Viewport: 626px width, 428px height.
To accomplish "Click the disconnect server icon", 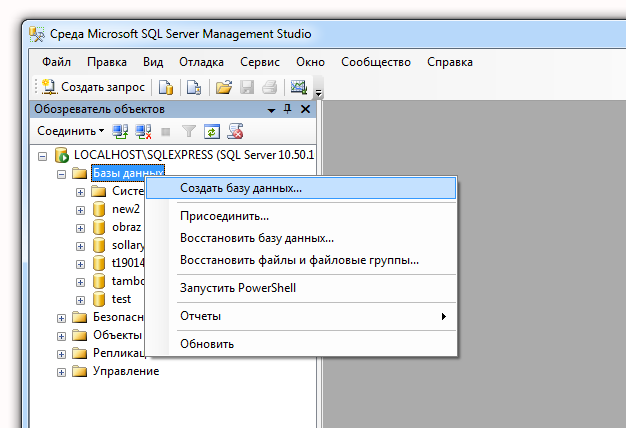I will [143, 131].
